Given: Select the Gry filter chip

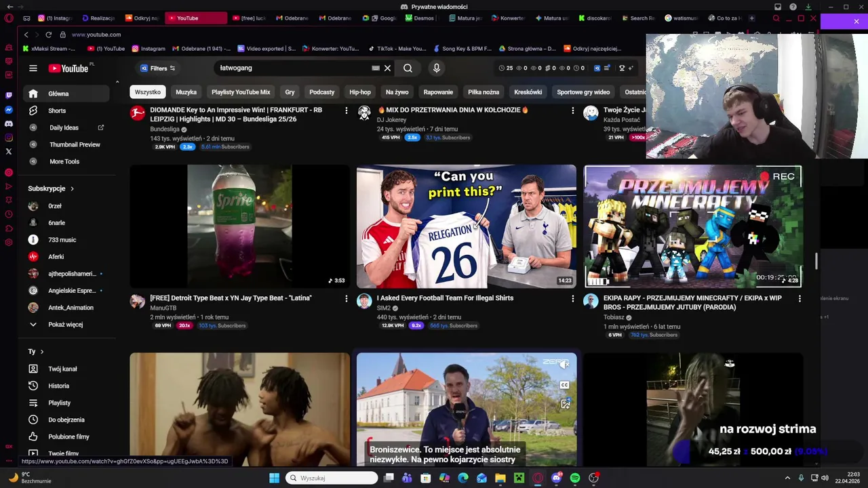Looking at the screenshot, I should pyautogui.click(x=290, y=92).
